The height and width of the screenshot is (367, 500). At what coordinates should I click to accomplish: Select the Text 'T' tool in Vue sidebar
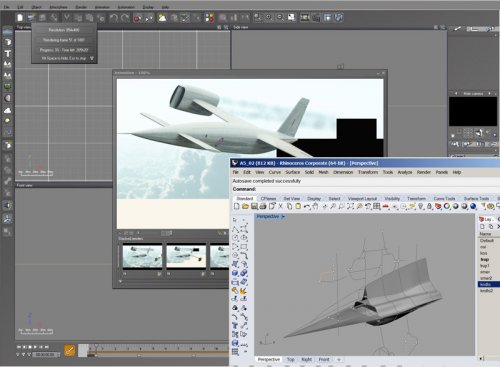pos(7,53)
